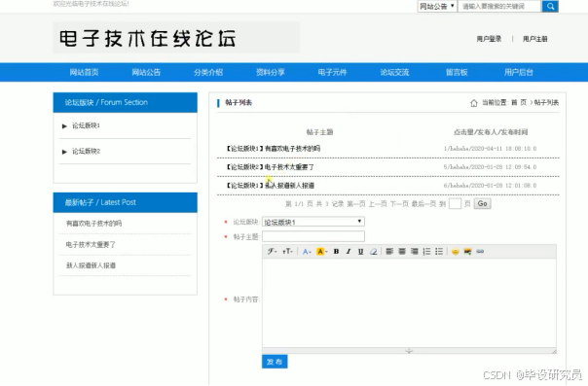Viewport: 588px width, 386px height.
Task: Open the highlight background color picker (yellow A)
Action: coord(321,252)
